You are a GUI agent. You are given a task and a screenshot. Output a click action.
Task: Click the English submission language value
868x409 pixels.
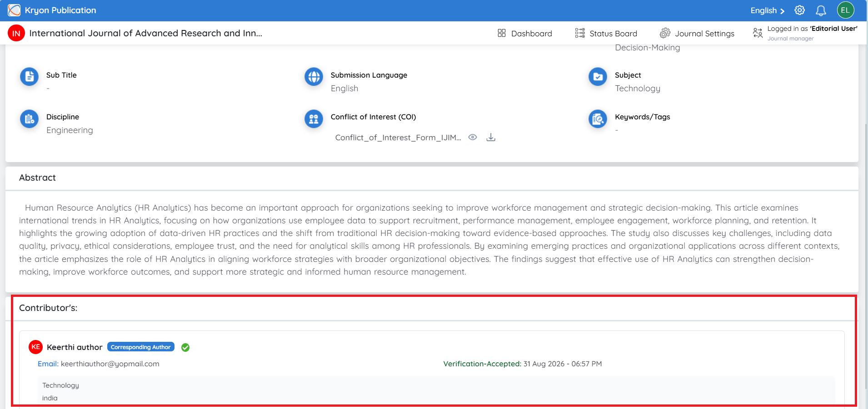[344, 89]
